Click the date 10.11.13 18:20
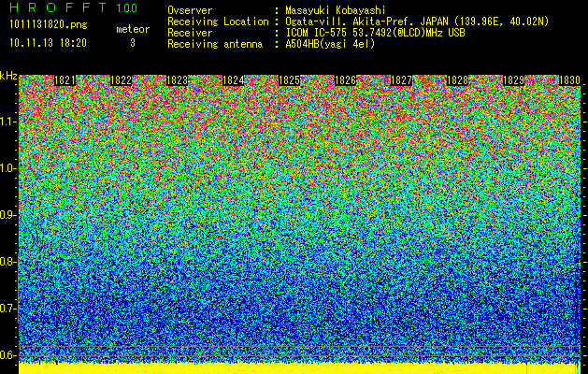 point(49,43)
